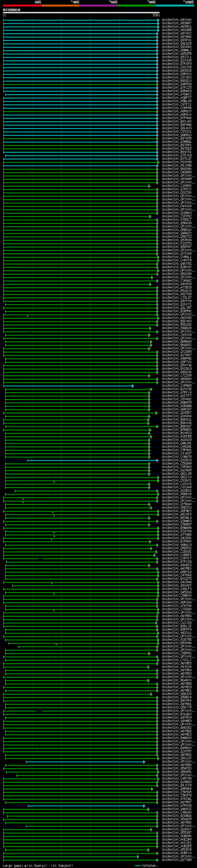Click UniRef100_Q4N2G2 label

click(176, 809)
